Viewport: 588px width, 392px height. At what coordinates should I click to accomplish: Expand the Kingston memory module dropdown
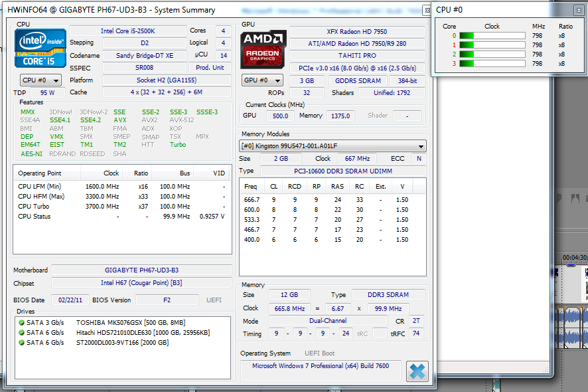point(332,146)
